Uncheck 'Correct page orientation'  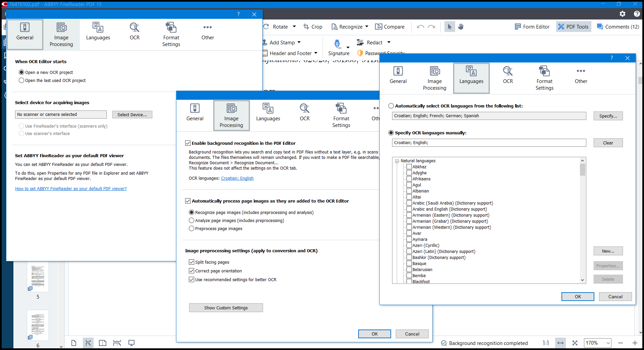192,271
